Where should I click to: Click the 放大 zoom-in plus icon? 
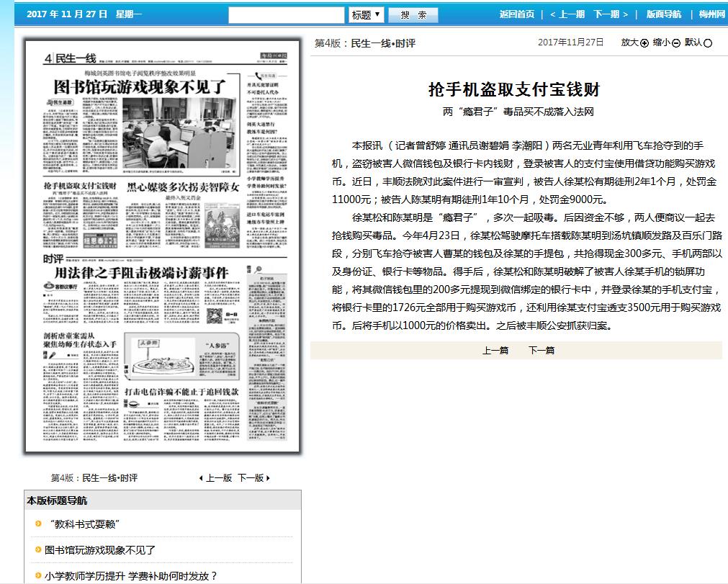[644, 43]
